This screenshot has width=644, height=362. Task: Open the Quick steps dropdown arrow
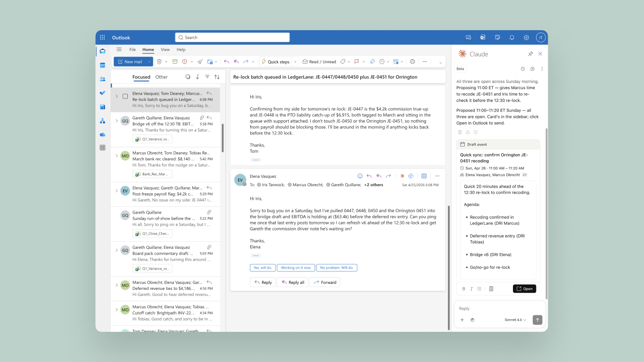pos(296,62)
